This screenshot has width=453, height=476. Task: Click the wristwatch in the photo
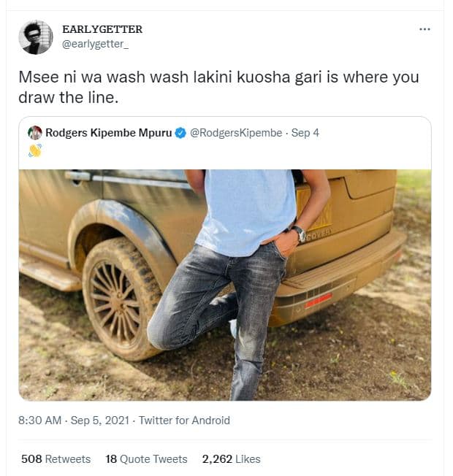coord(298,234)
